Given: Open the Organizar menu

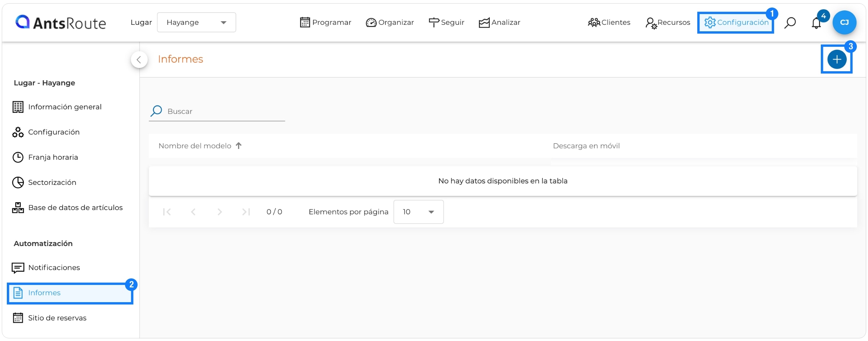Looking at the screenshot, I should 390,22.
